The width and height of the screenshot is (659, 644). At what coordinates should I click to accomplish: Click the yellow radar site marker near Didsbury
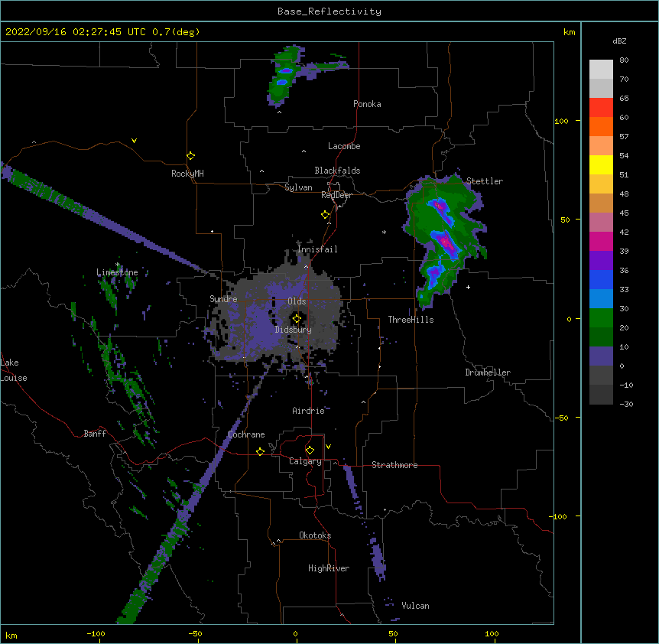pyautogui.click(x=297, y=318)
